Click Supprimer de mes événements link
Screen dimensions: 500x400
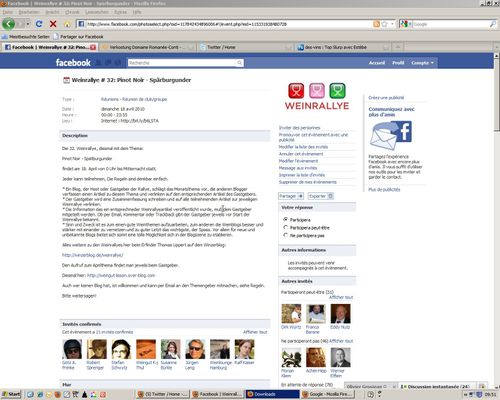308,182
